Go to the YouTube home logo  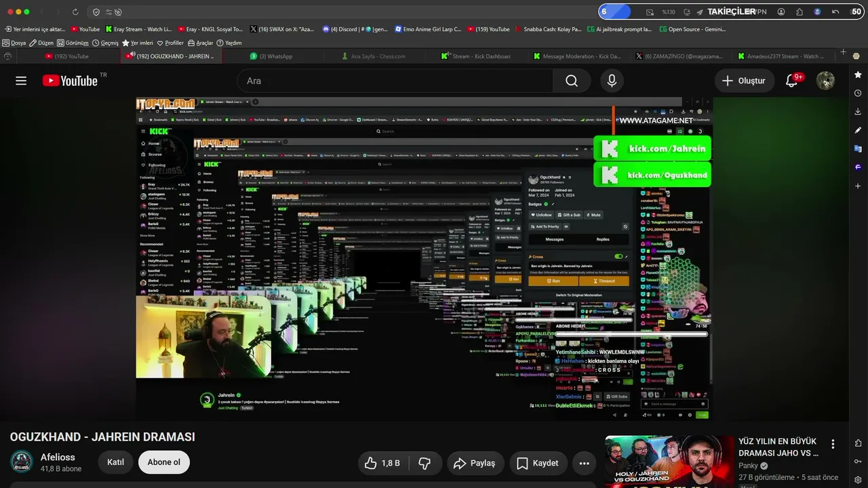[70, 81]
